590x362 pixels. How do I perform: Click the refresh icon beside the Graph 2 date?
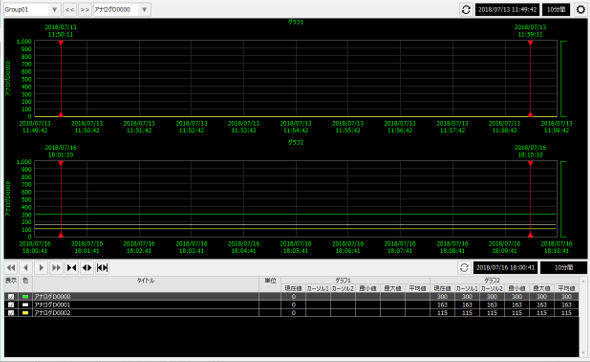[464, 268]
